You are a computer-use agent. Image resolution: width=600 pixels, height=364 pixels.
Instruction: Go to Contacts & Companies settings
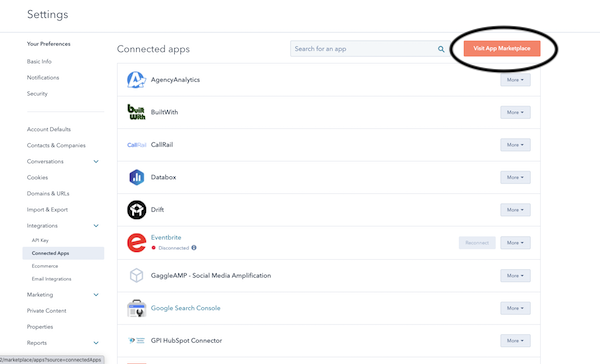[x=56, y=145]
